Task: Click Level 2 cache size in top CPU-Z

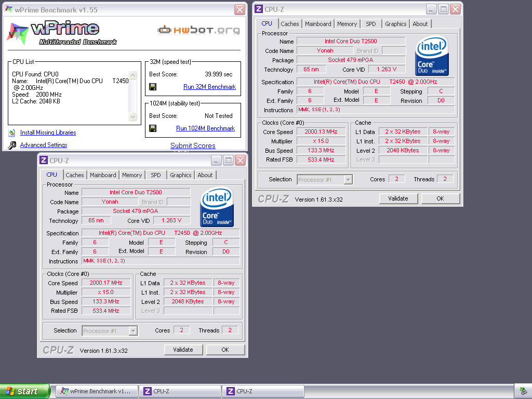Action: [403, 150]
